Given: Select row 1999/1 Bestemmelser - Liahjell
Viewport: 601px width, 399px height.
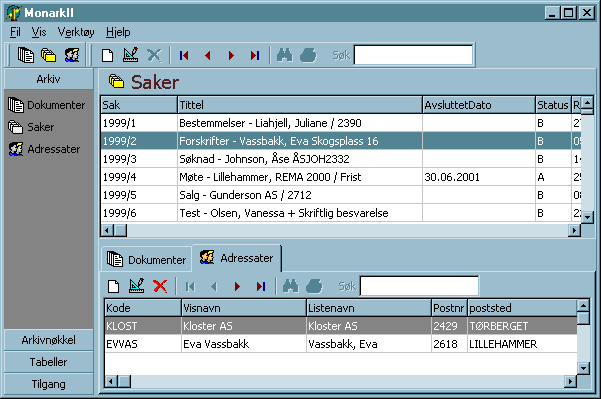Looking at the screenshot, I should [341, 123].
